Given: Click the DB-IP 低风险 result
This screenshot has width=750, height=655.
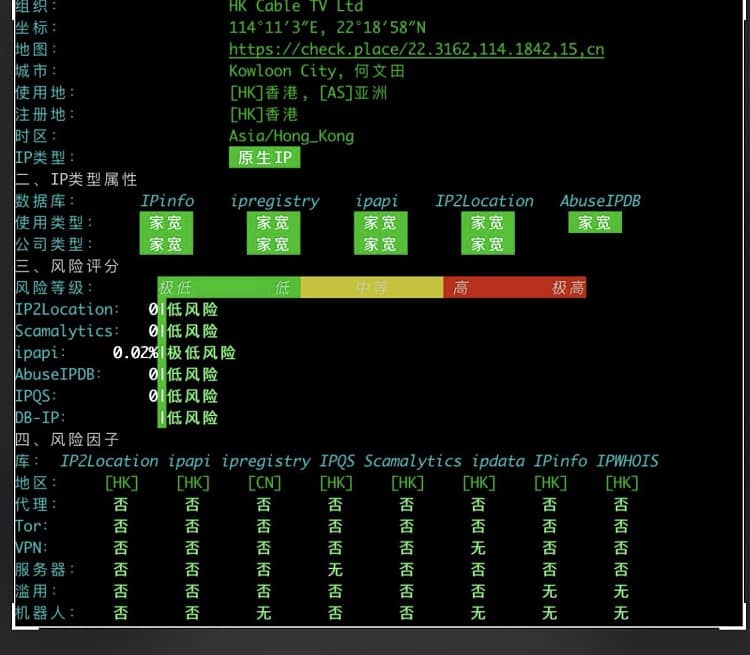Looking at the screenshot, I should point(192,418).
